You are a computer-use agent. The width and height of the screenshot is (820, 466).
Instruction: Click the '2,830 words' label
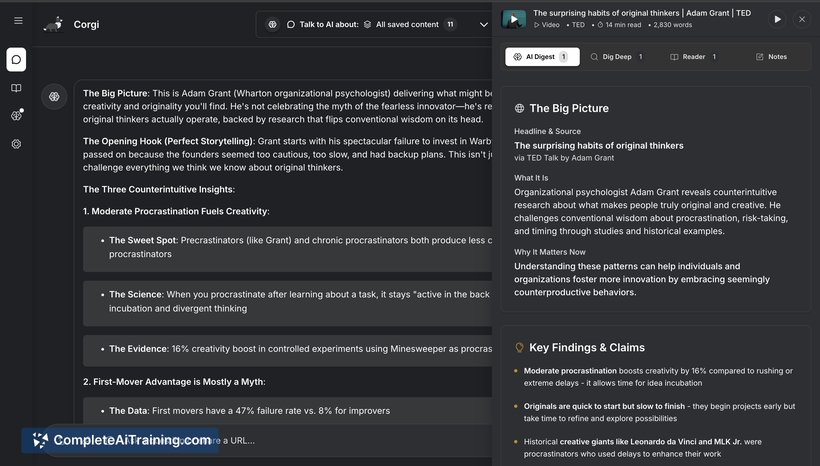[673, 25]
